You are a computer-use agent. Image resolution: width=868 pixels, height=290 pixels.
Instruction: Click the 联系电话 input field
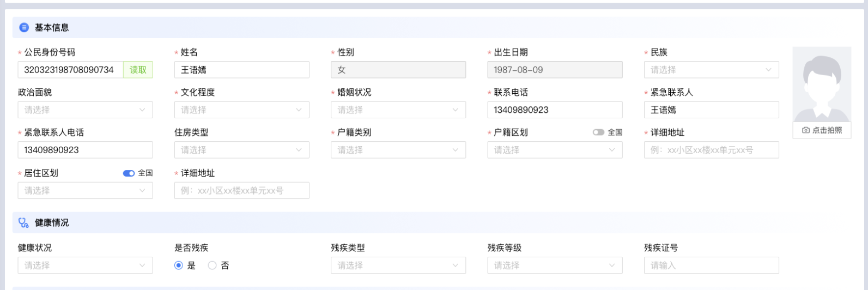[x=555, y=110]
